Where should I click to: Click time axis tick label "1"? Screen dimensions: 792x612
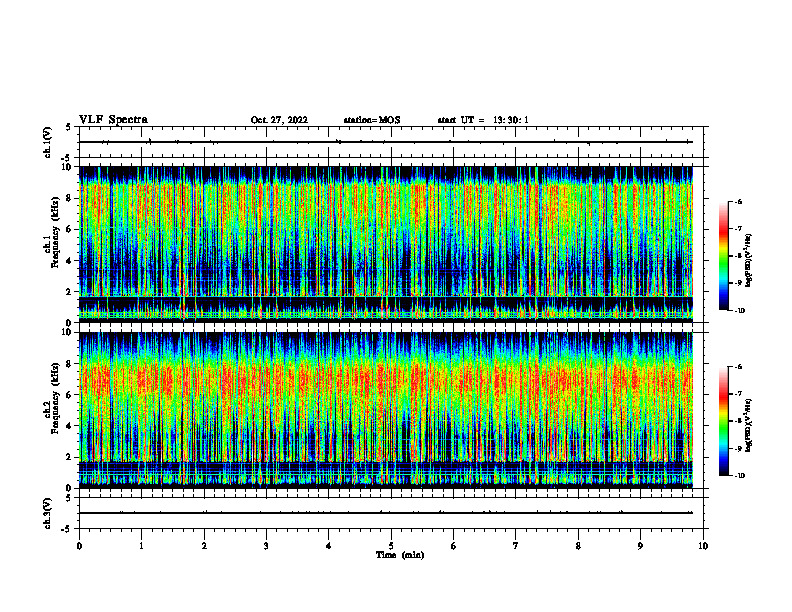(141, 546)
